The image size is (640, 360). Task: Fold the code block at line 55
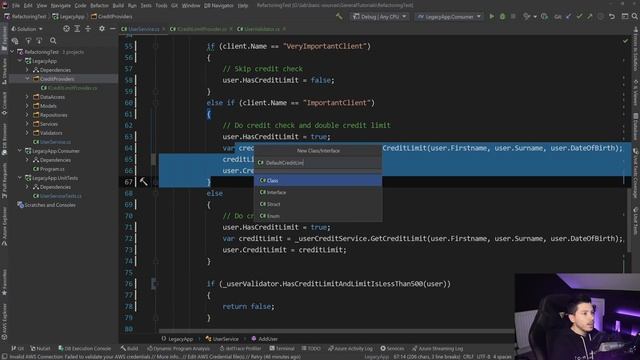(156, 46)
